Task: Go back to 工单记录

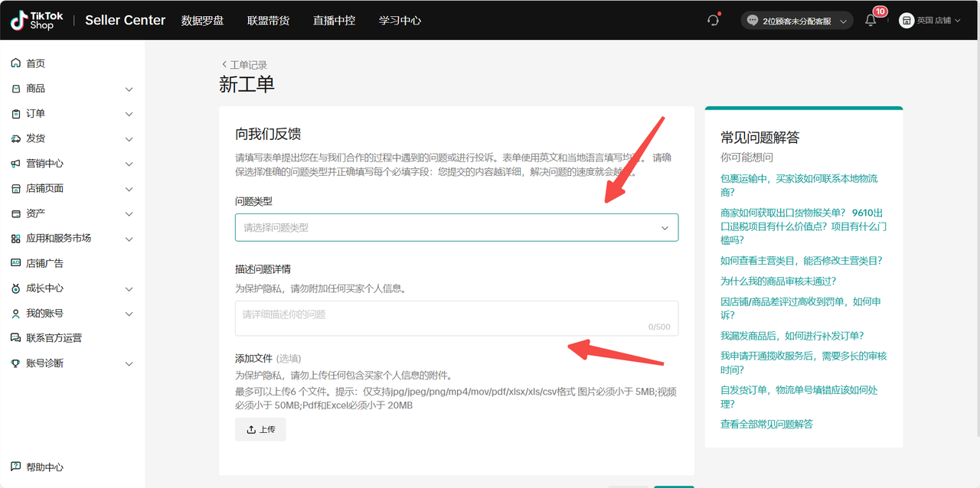Action: pyautogui.click(x=244, y=65)
